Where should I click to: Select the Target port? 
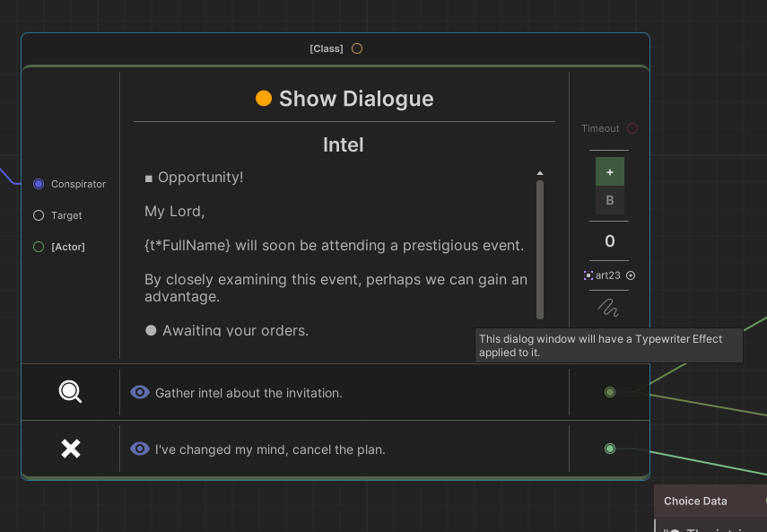[x=39, y=215]
